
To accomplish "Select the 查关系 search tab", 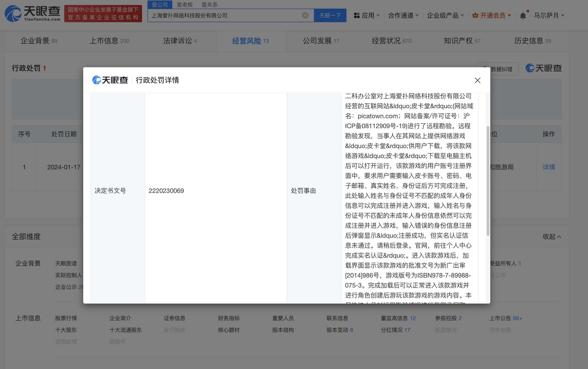I will click(209, 5).
